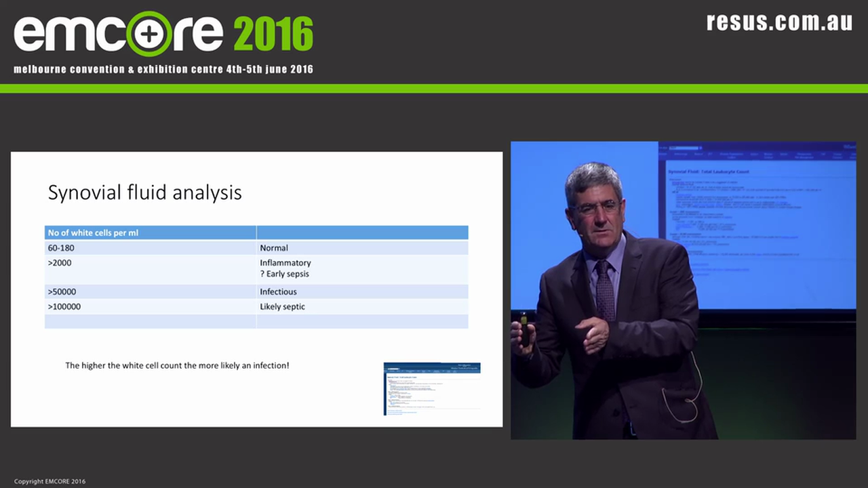Click the Melbourne convention centre date subtitle
The image size is (868, 488).
(163, 70)
